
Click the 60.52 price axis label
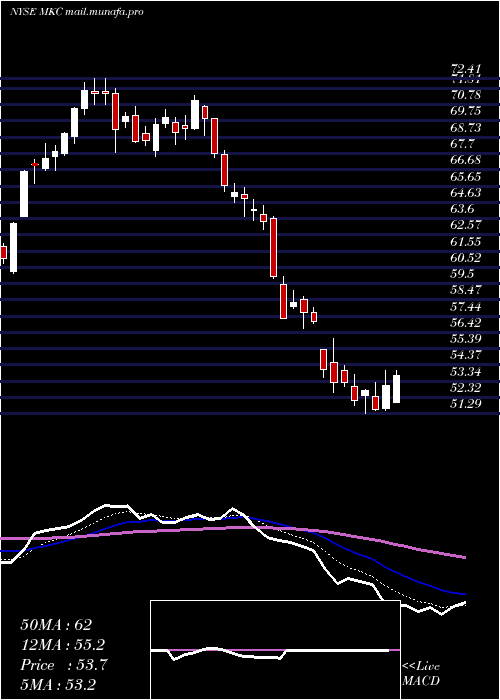[466, 258]
